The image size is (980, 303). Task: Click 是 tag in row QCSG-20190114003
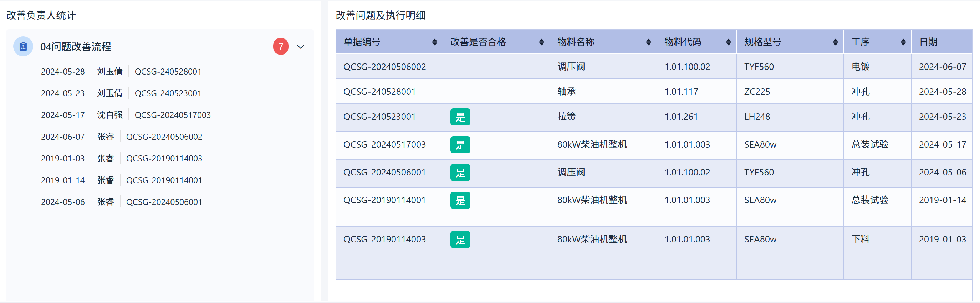(x=460, y=240)
